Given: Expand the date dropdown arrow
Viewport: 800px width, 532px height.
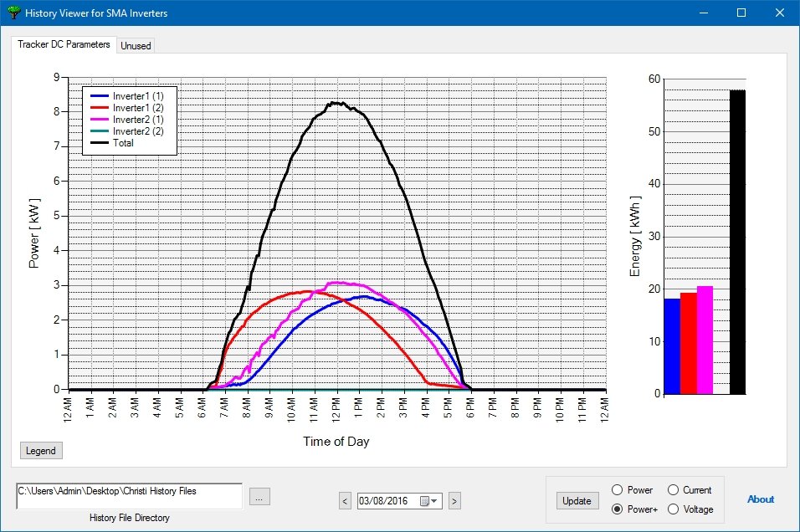Looking at the screenshot, I should tap(433, 501).
